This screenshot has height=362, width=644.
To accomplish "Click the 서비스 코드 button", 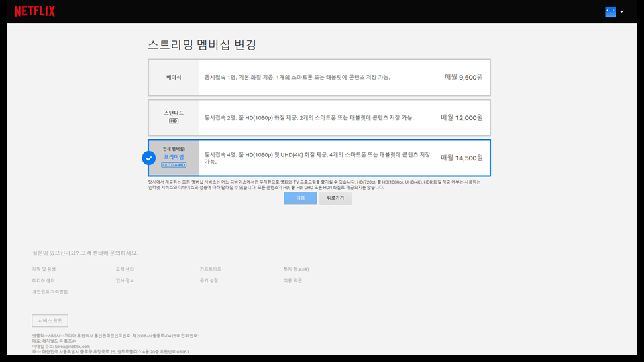I will (50, 321).
